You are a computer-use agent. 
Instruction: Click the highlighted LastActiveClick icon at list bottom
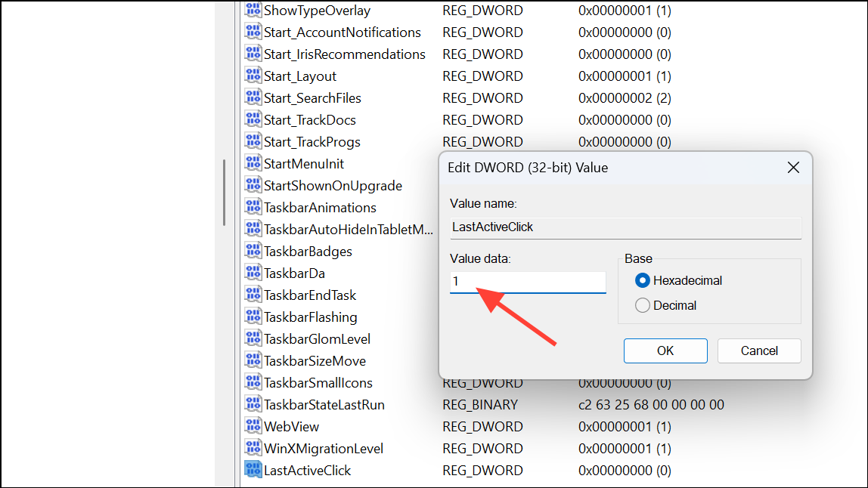pos(253,470)
